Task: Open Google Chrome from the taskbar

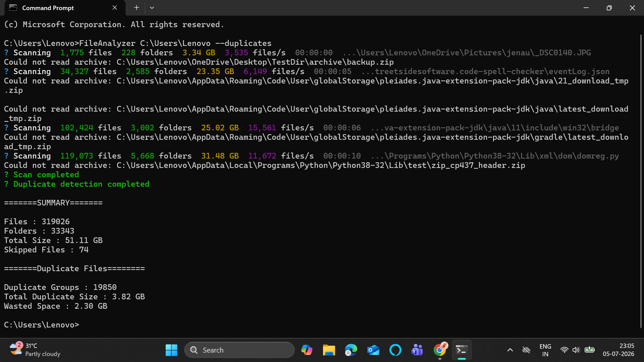Action: (440, 350)
